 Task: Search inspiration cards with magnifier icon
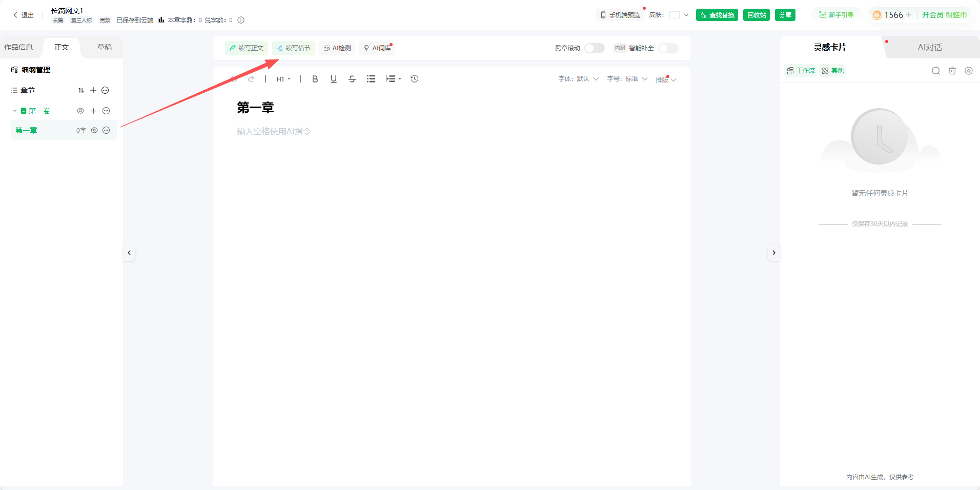[936, 71]
